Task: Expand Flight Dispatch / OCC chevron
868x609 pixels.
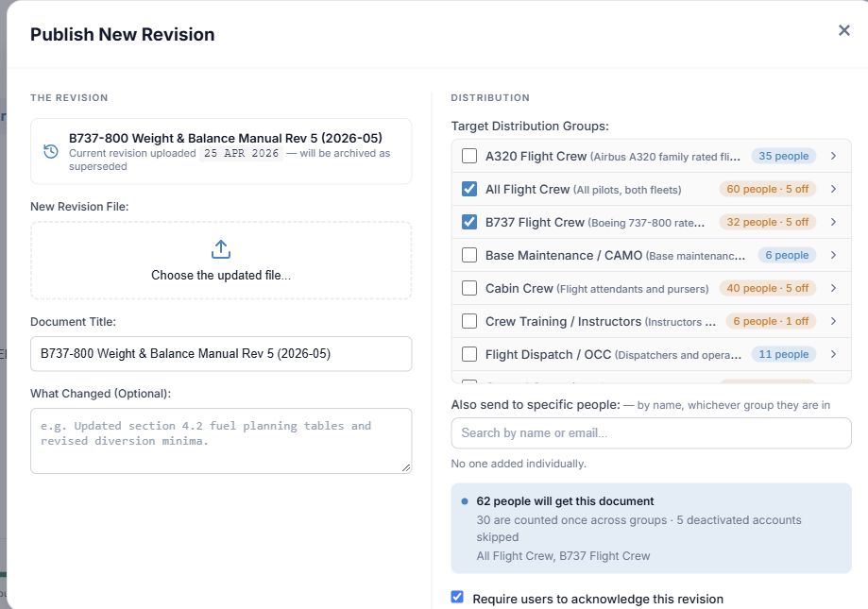Action: coord(833,354)
